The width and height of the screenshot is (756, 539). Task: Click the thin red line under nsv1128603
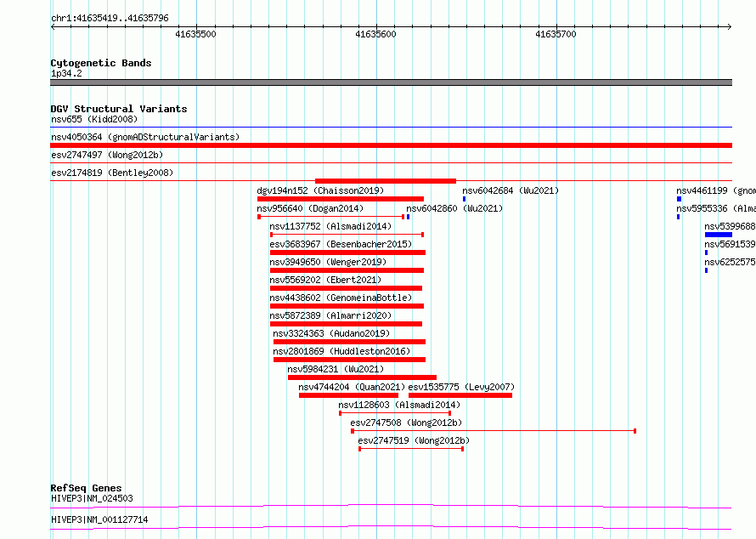click(x=395, y=413)
